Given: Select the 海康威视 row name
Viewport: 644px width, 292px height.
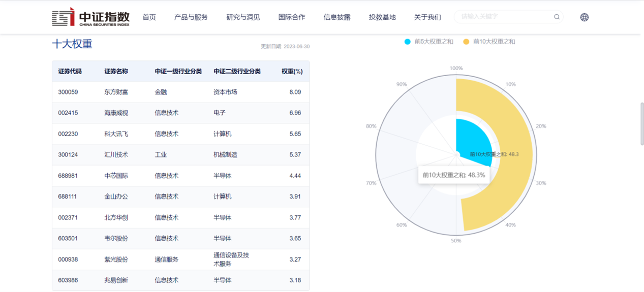Looking at the screenshot, I should 116,113.
